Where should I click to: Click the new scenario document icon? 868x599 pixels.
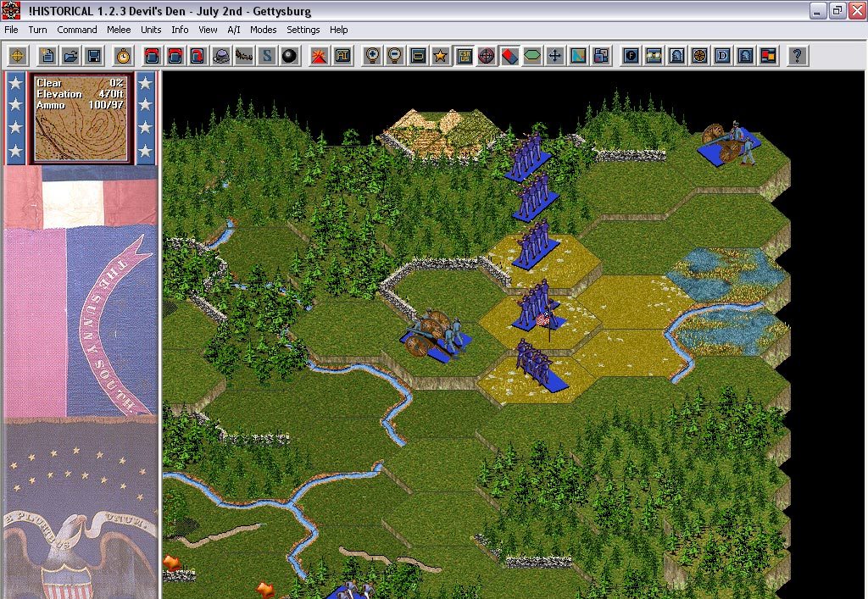pos(48,56)
